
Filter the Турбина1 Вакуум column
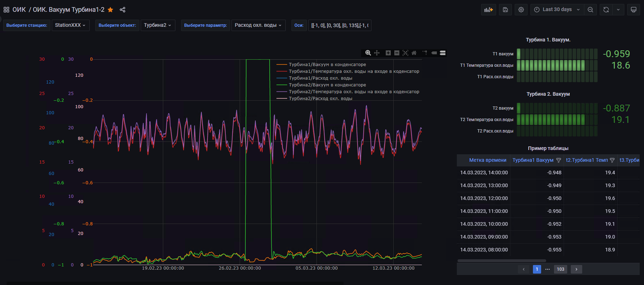coord(559,160)
